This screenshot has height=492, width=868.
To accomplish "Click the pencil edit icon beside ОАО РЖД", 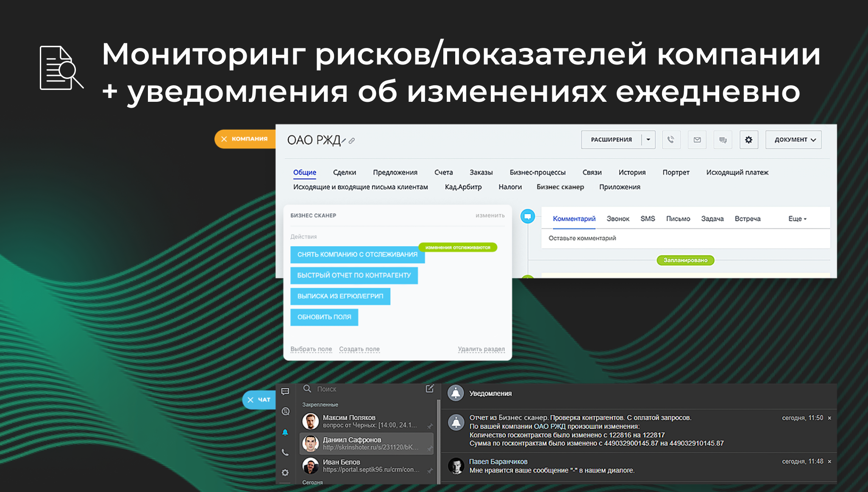I will click(344, 140).
